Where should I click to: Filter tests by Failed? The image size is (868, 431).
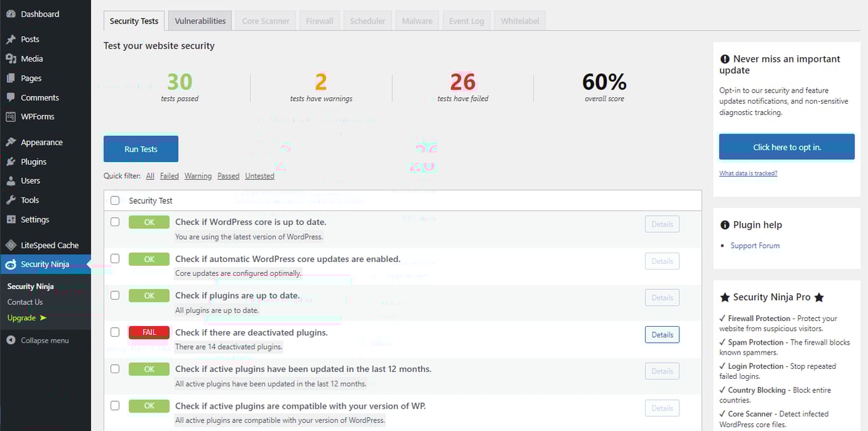(169, 175)
